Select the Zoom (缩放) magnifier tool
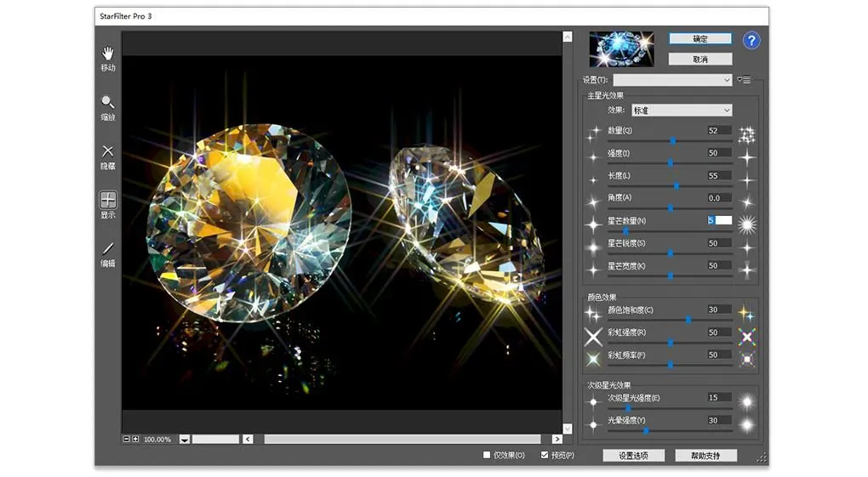The width and height of the screenshot is (868, 477). 108,103
